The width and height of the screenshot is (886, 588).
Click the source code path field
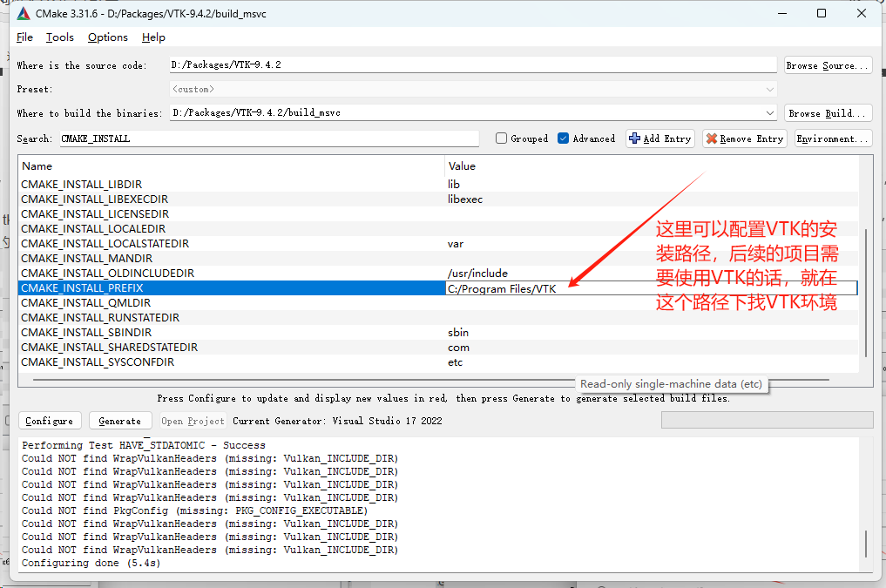[474, 65]
